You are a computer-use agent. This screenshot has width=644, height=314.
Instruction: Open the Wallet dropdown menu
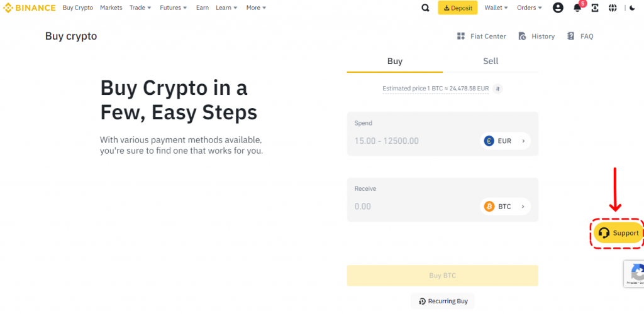[x=496, y=8]
